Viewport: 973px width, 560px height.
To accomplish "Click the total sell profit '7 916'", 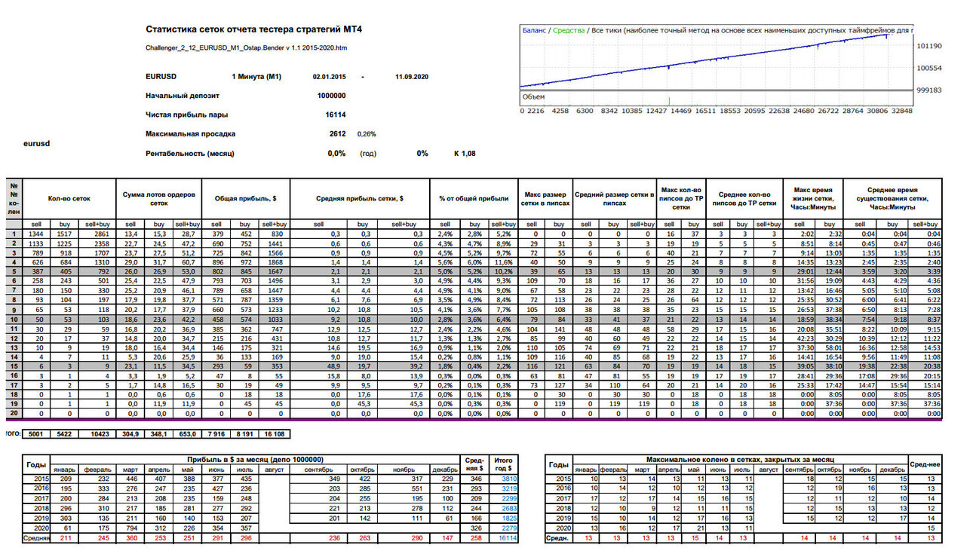I will (216, 434).
